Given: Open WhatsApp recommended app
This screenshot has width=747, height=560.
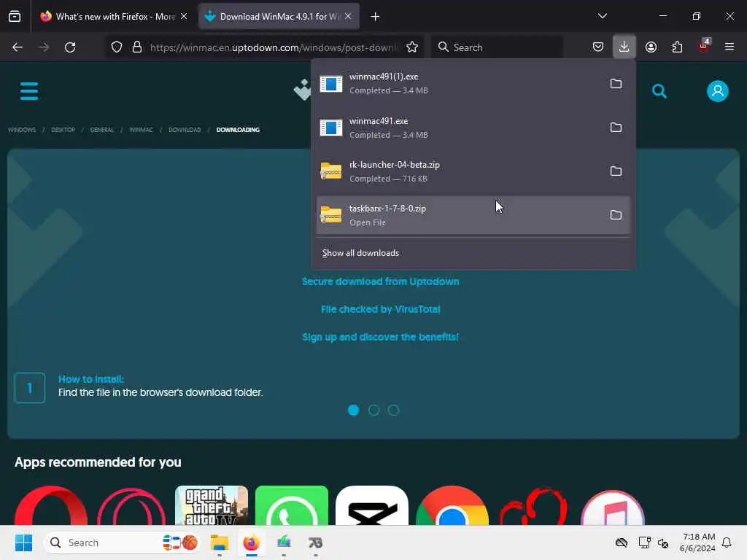Looking at the screenshot, I should point(292,505).
